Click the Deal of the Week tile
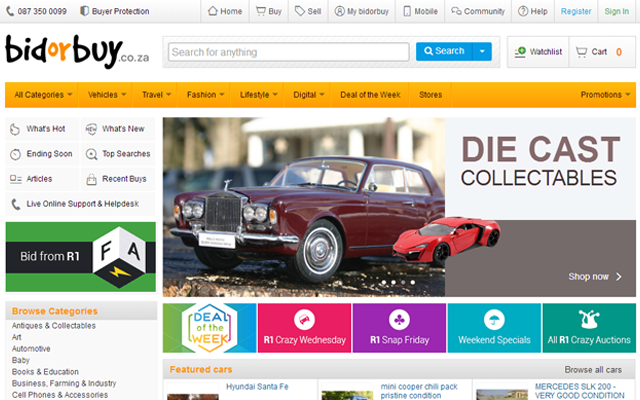This screenshot has height=400, width=640. 209,328
